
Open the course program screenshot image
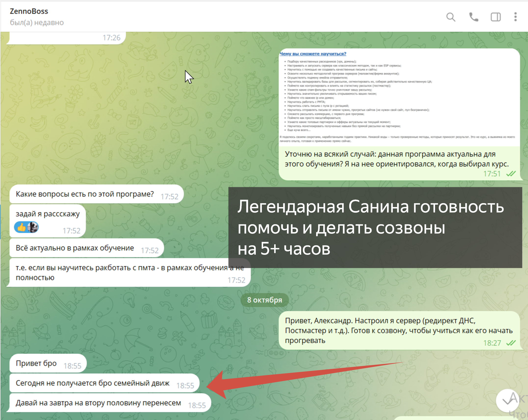399,98
